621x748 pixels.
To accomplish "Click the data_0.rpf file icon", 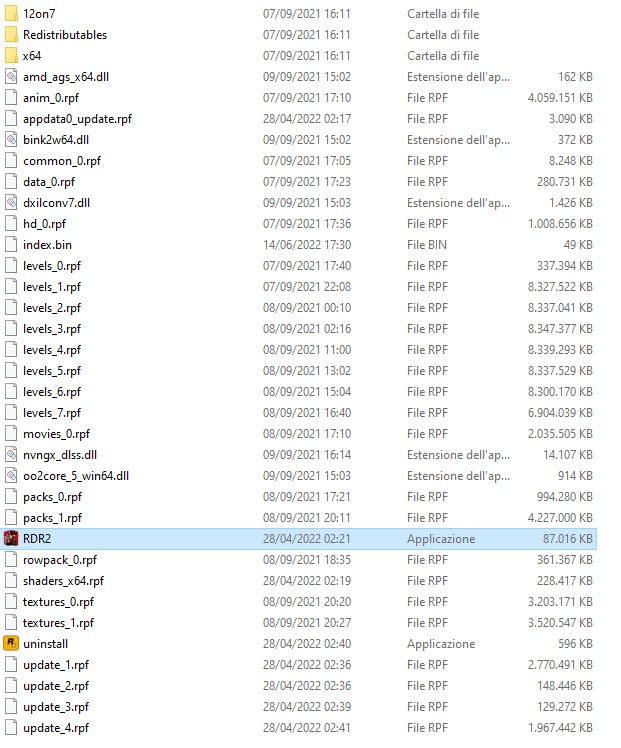I will click(11, 181).
